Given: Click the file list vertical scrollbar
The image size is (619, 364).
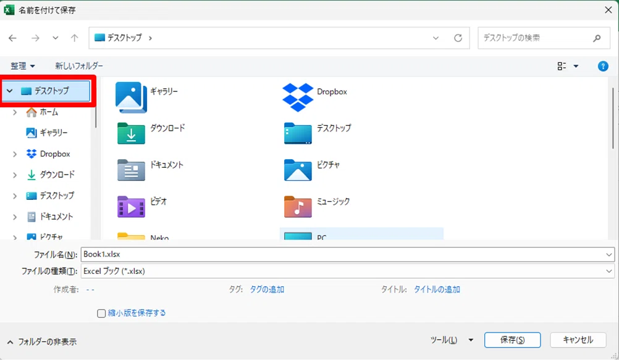Looking at the screenshot, I should tap(613, 118).
